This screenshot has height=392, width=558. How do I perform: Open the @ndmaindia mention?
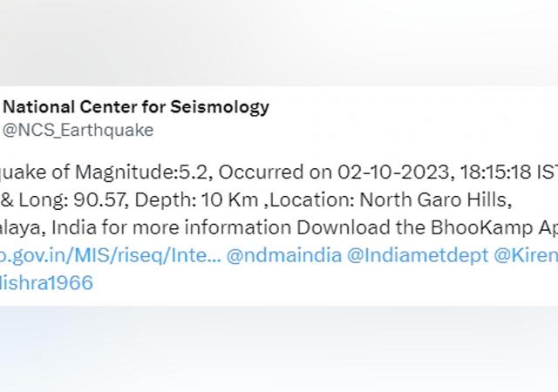click(x=284, y=255)
